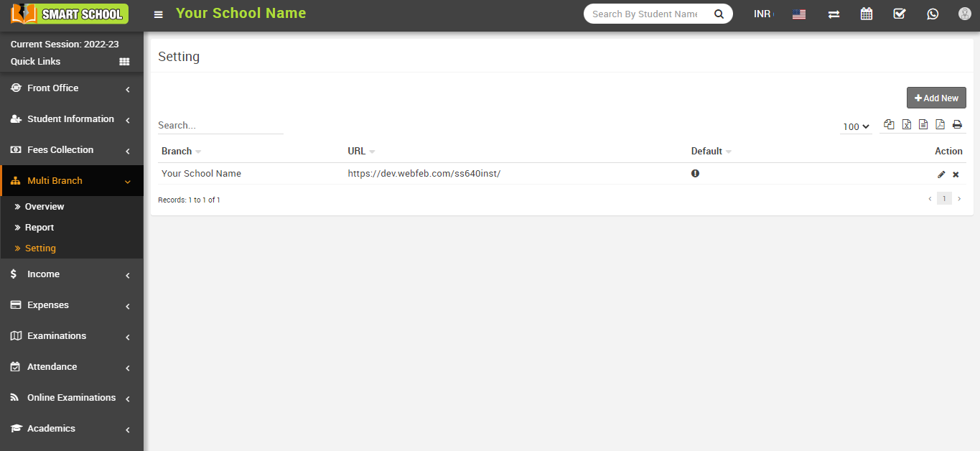Open Overview under Multi Branch
The height and width of the screenshot is (451, 980).
(45, 207)
